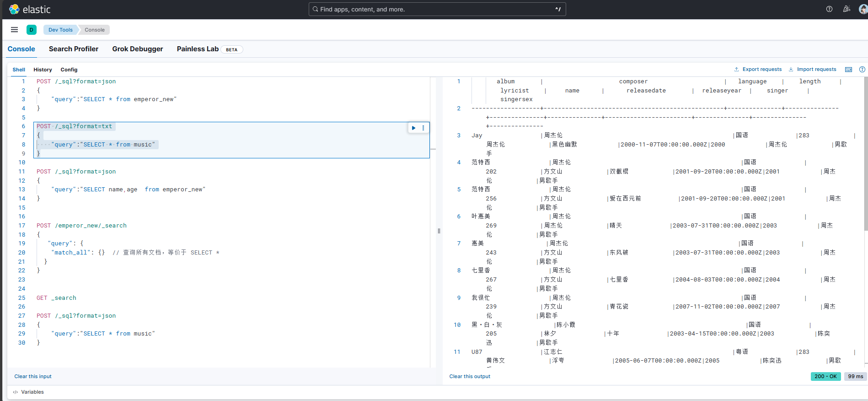Open the help menu icon
This screenshot has height=401, width=868.
[829, 9]
